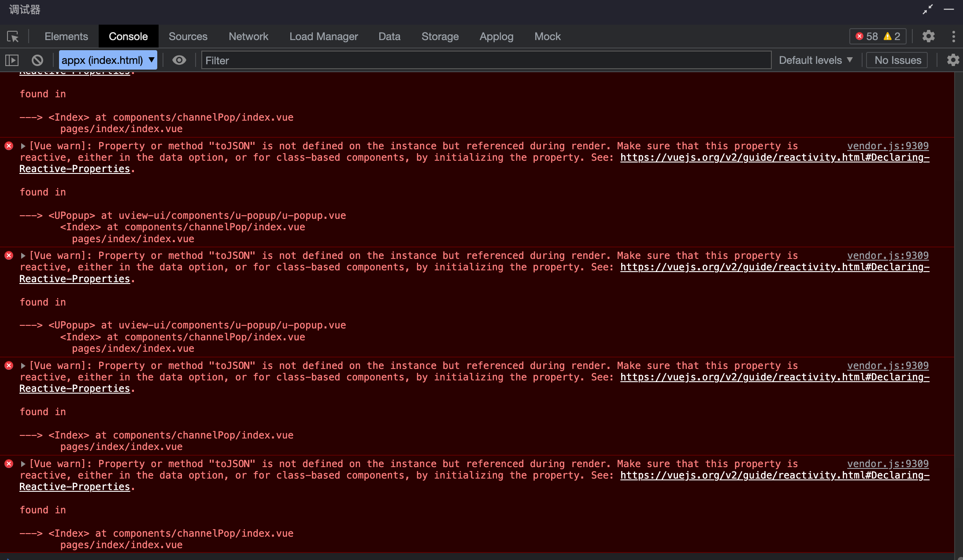Open console settings gear near No Issues
Image resolution: width=963 pixels, height=560 pixels.
tap(953, 60)
